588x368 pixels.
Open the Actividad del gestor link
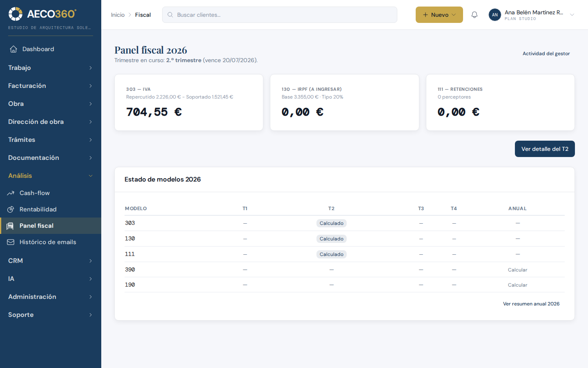[x=546, y=54]
